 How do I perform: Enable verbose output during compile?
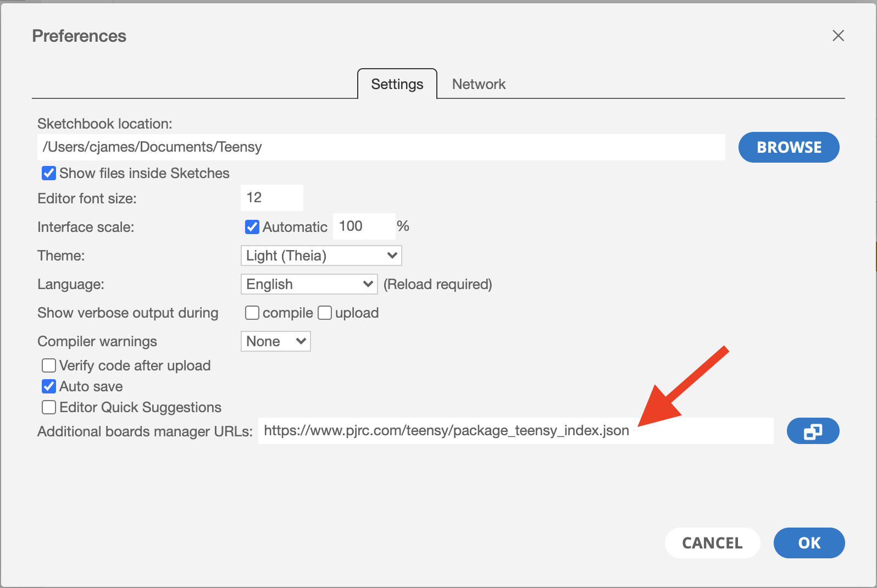(252, 313)
